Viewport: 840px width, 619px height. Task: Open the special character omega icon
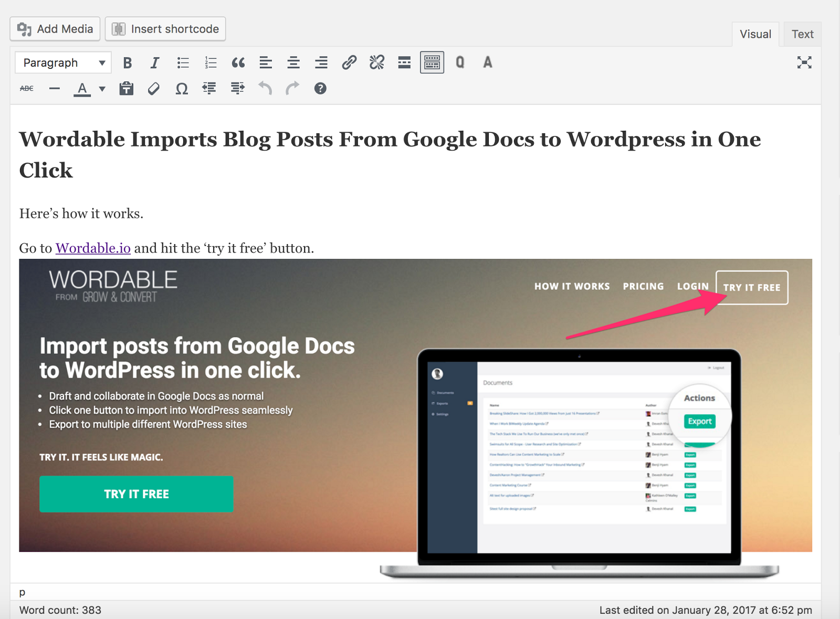[x=182, y=89]
